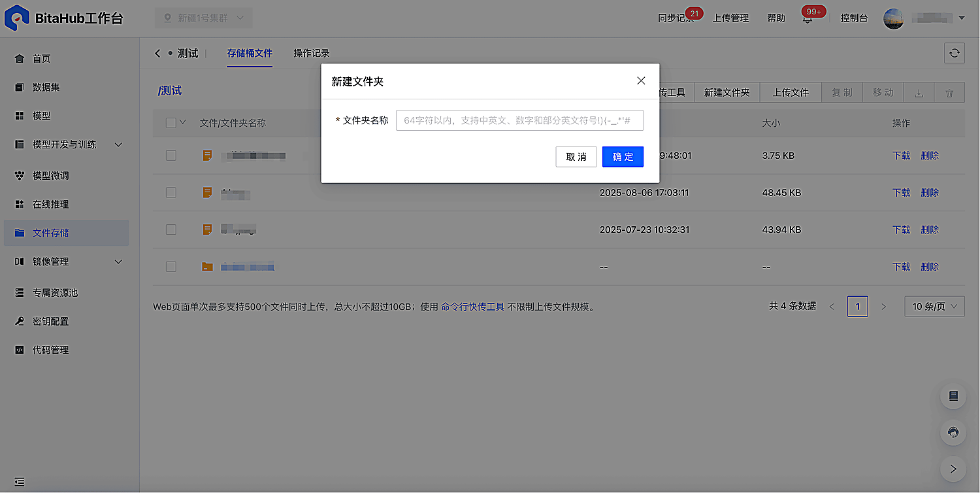Open 数据集 from the sidebar
The height and width of the screenshot is (493, 980).
pyautogui.click(x=46, y=87)
